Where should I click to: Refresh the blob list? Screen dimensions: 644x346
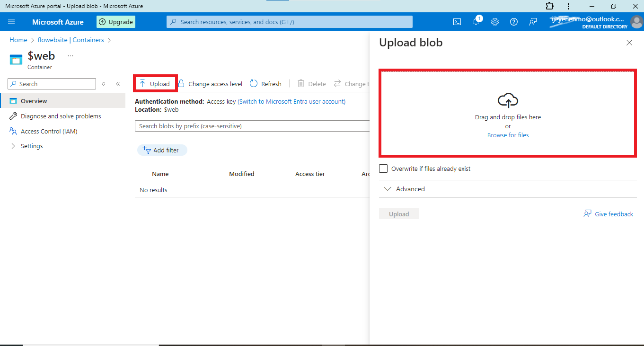point(265,84)
